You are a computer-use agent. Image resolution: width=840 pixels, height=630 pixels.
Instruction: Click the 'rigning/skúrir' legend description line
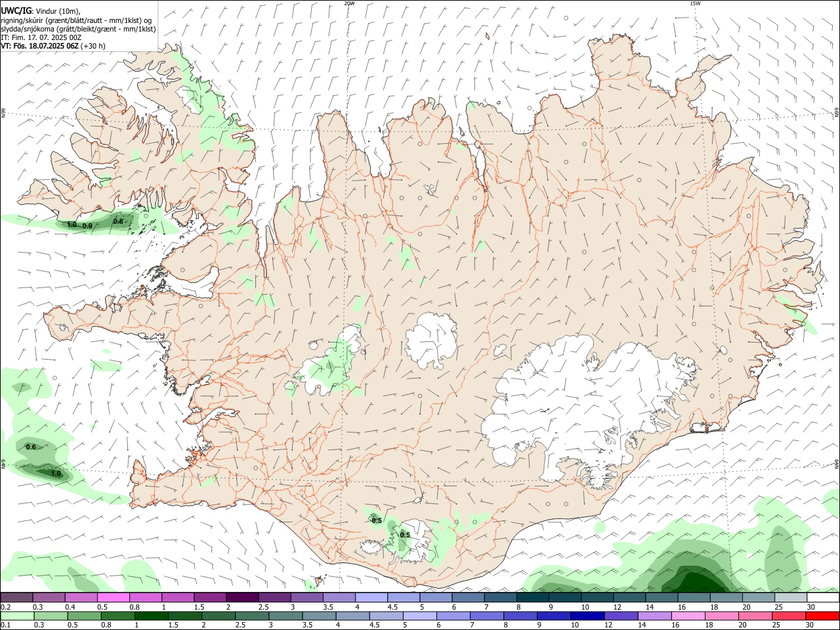[76, 20]
